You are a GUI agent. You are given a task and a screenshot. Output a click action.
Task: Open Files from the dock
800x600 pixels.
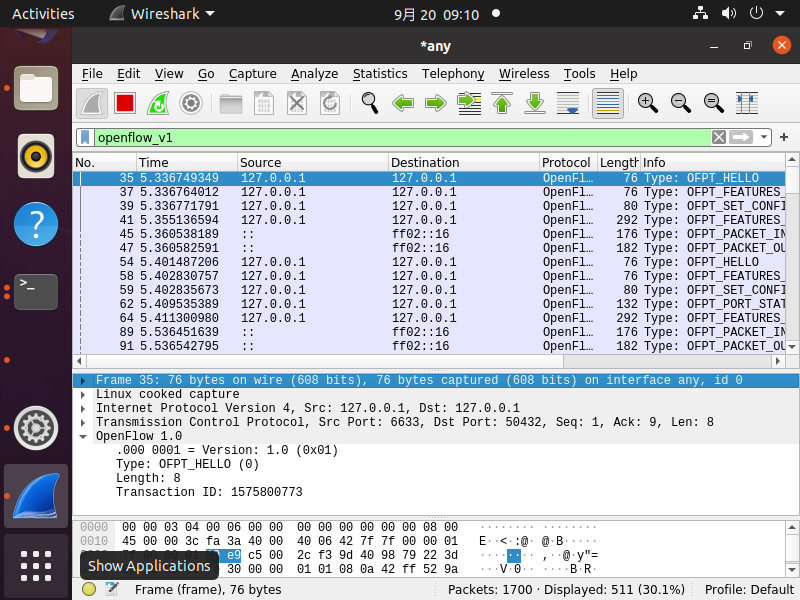point(36,88)
